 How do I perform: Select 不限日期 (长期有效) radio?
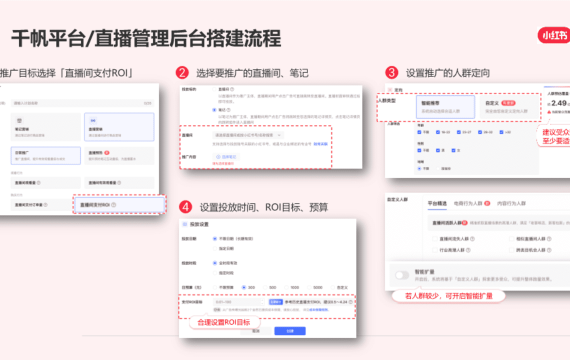click(x=215, y=239)
